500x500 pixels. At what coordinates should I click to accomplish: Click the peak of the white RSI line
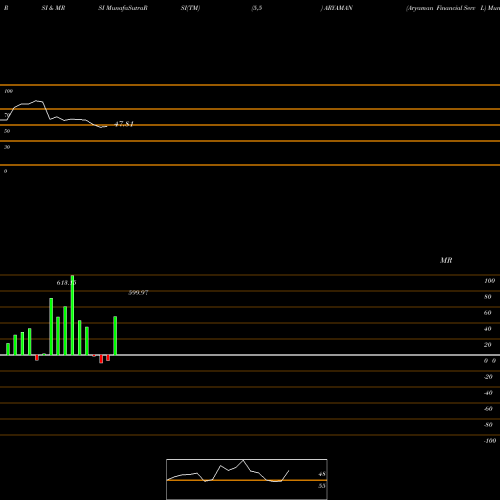pos(37,101)
